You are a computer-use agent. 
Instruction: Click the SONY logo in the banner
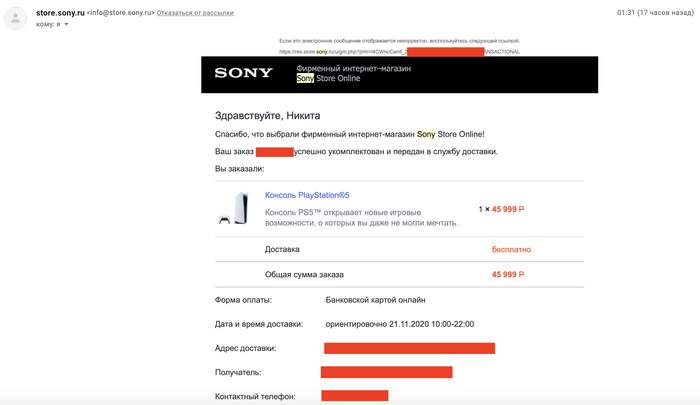[x=243, y=73]
